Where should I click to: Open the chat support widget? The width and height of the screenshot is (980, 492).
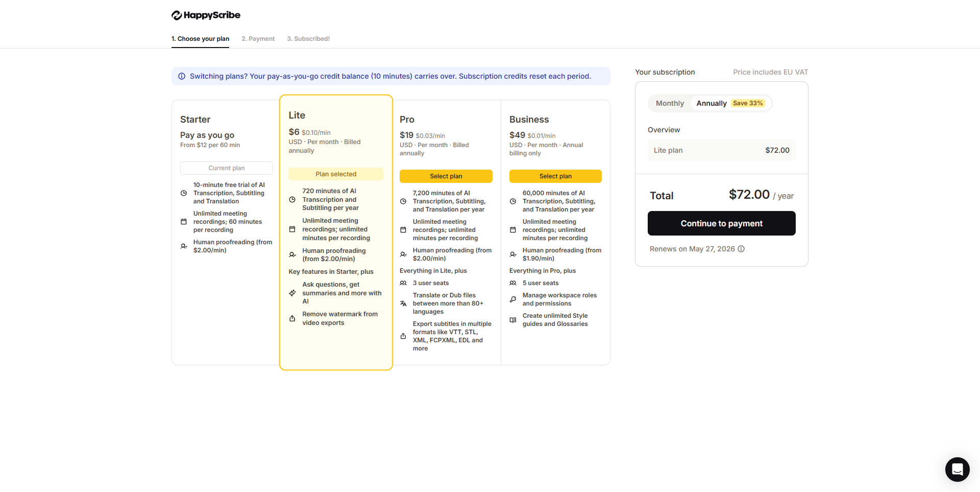point(957,469)
